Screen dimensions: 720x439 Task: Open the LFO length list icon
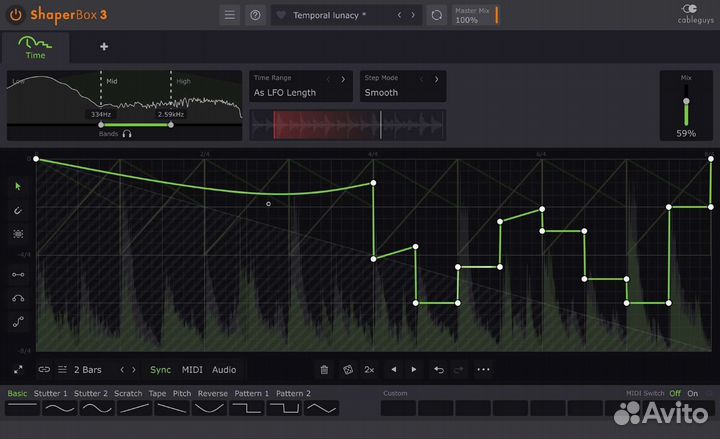(62, 369)
